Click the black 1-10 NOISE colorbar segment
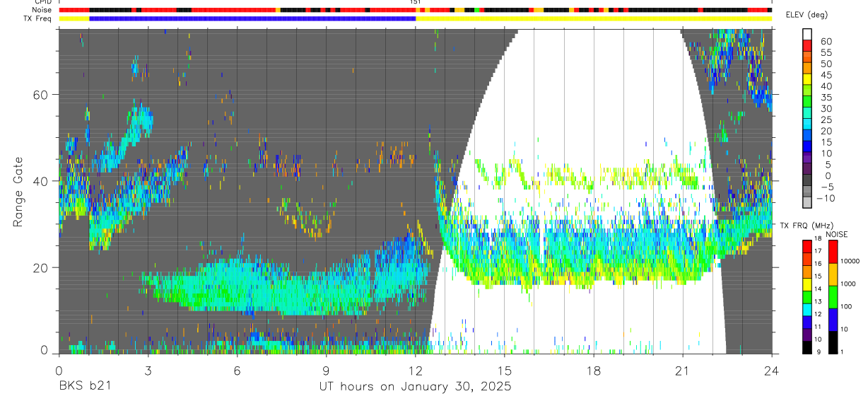 click(x=833, y=342)
